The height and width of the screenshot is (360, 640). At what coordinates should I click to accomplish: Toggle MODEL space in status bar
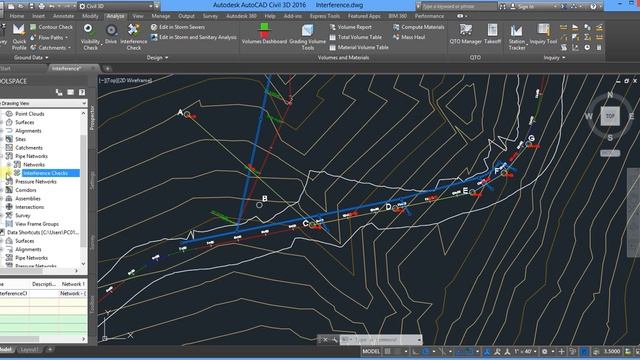pyautogui.click(x=371, y=351)
